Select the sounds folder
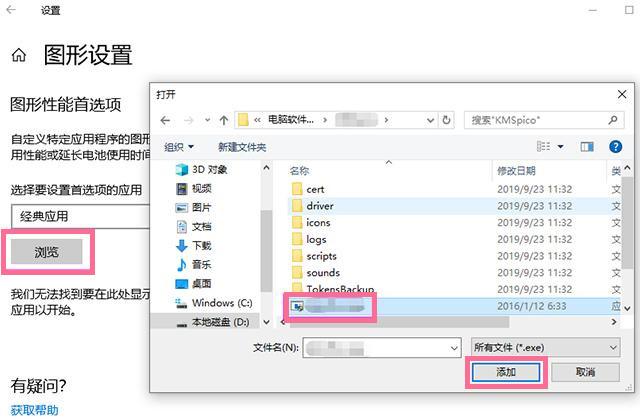The width and height of the screenshot is (640, 420). point(452,273)
